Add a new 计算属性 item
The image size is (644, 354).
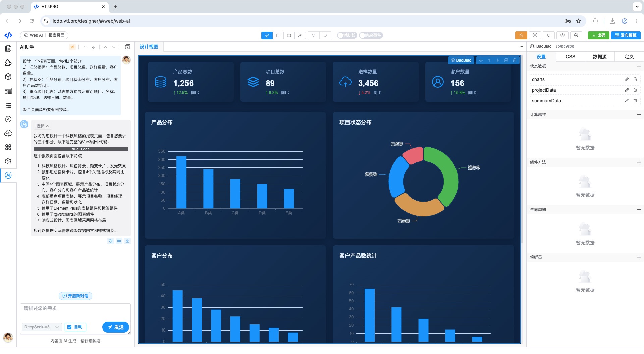pos(639,115)
